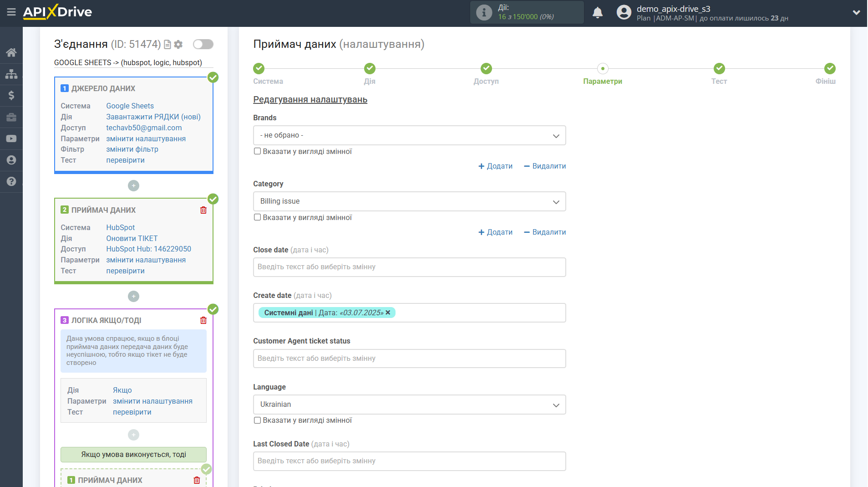Screen dimensions: 868x487
Task: Open the help question mark icon
Action: (x=11, y=181)
